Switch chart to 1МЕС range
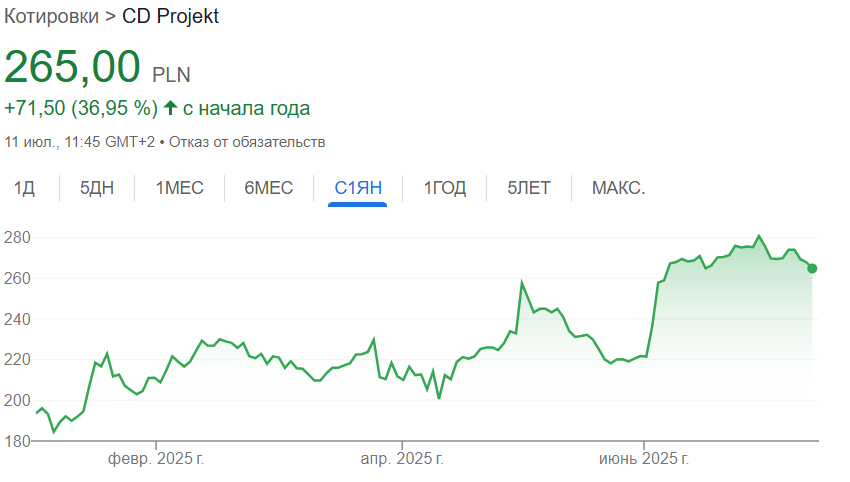The width and height of the screenshot is (850, 482). tap(179, 188)
